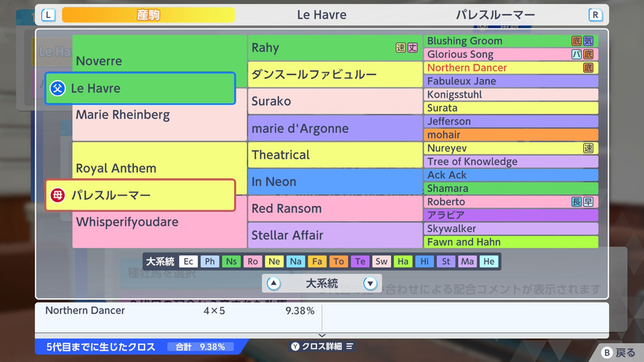Image resolution: width=644 pixels, height=362 pixels.
Task: Select the Ph lineage swatch
Action: (210, 261)
